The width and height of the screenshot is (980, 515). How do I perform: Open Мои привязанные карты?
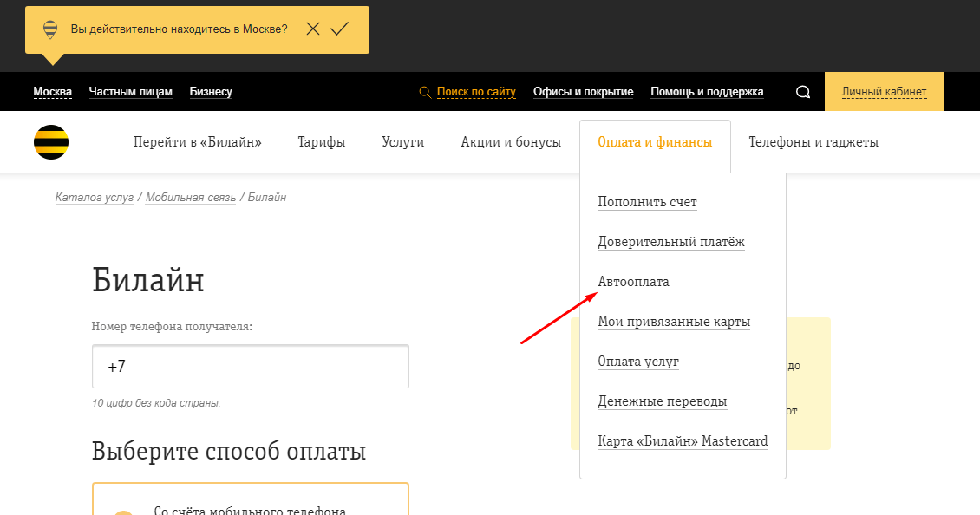pyautogui.click(x=674, y=322)
